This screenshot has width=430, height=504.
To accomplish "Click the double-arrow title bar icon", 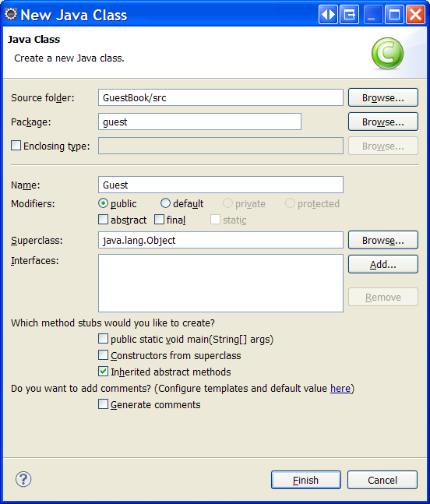I will point(328,15).
